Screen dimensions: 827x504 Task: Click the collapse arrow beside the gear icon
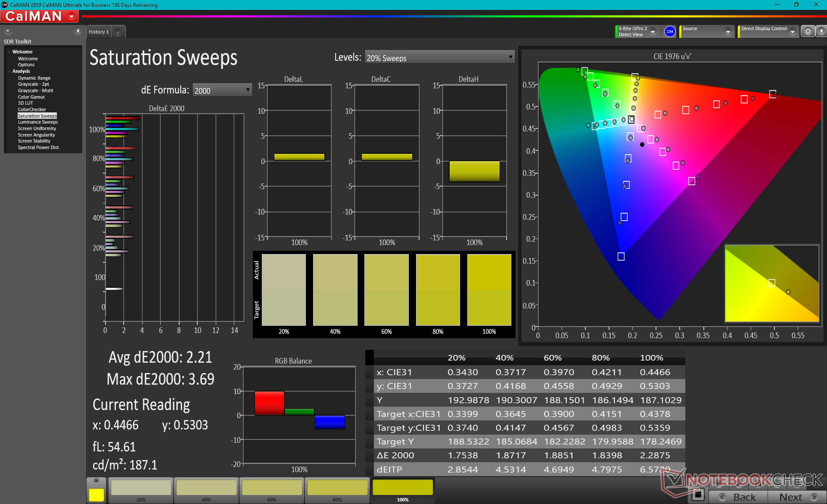click(821, 31)
